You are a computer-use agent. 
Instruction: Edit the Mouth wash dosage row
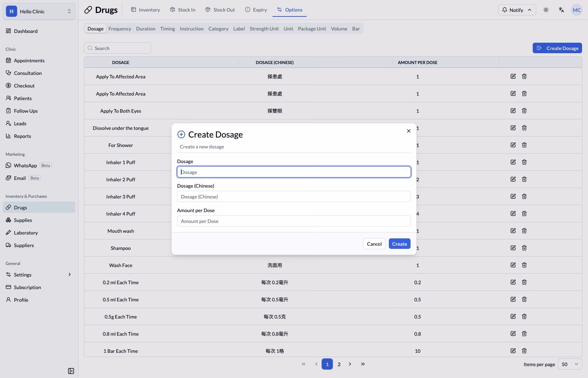click(x=513, y=231)
